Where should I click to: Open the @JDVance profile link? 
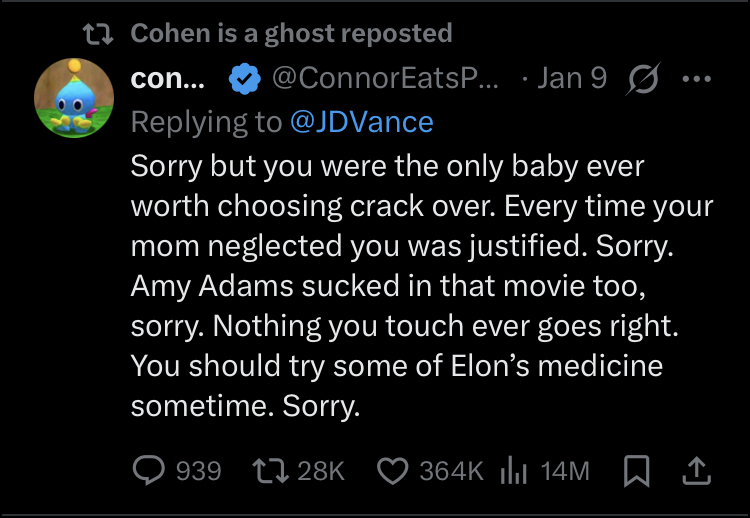pyautogui.click(x=361, y=122)
